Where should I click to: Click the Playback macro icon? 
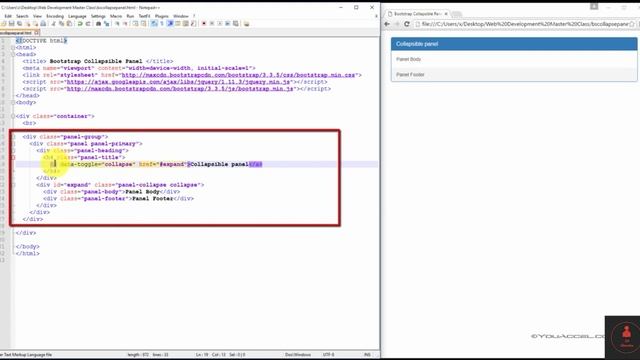tap(220, 24)
